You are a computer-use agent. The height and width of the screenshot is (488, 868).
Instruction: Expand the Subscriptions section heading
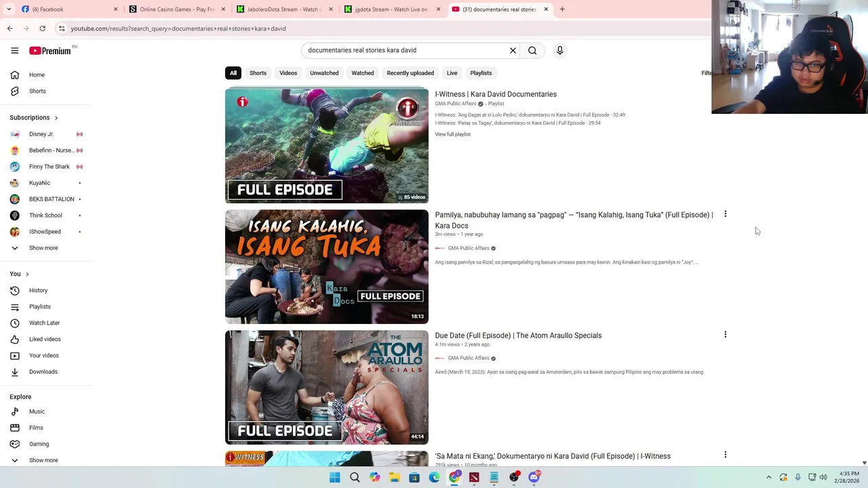(x=34, y=117)
